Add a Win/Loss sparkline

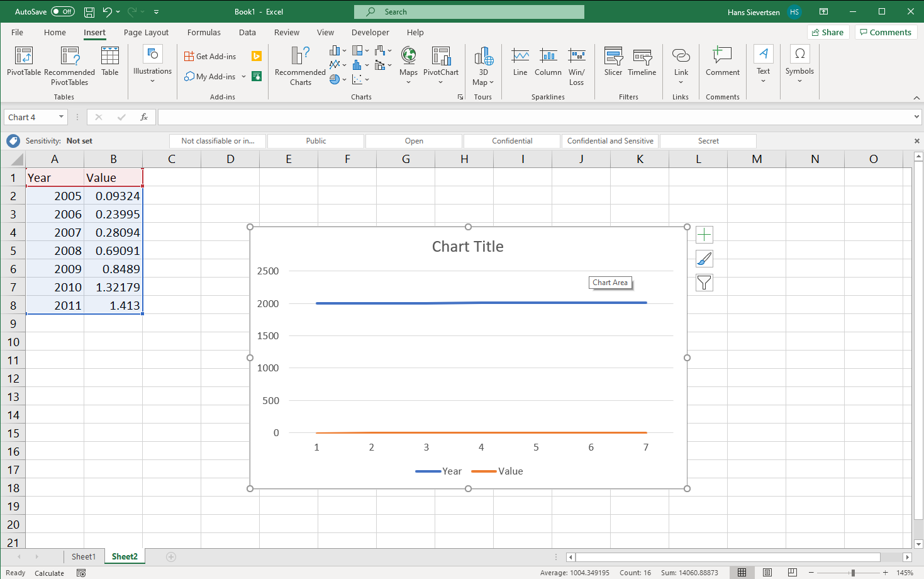point(577,66)
